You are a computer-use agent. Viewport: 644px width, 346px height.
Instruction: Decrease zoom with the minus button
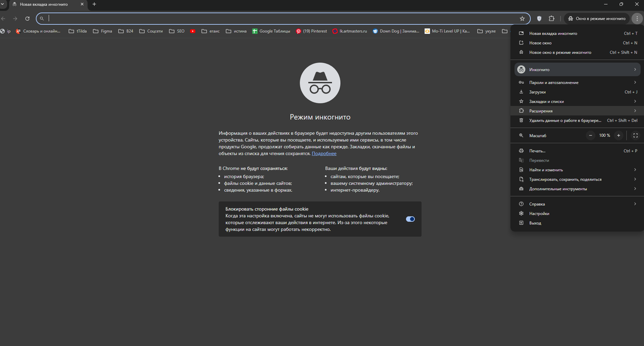coord(591,135)
